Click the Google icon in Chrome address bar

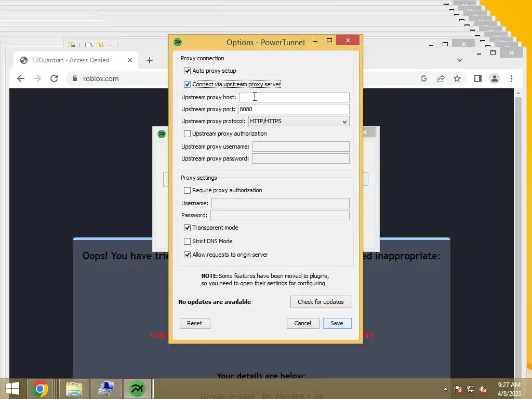click(424, 79)
